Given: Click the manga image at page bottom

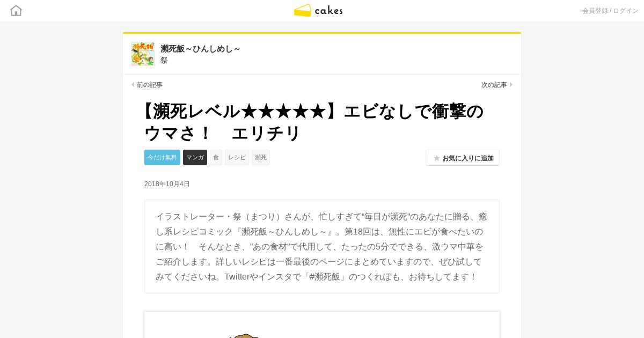Looking at the screenshot, I should 322,325.
